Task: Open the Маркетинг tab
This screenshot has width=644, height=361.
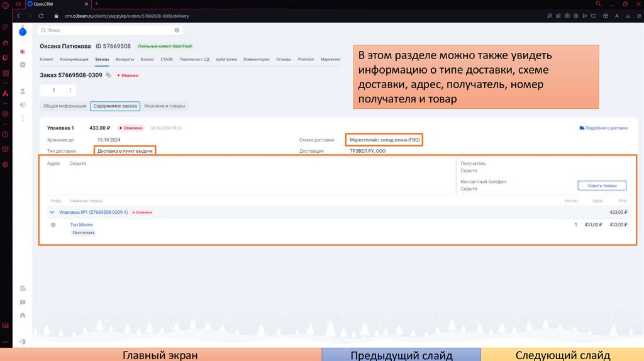Action: point(331,59)
